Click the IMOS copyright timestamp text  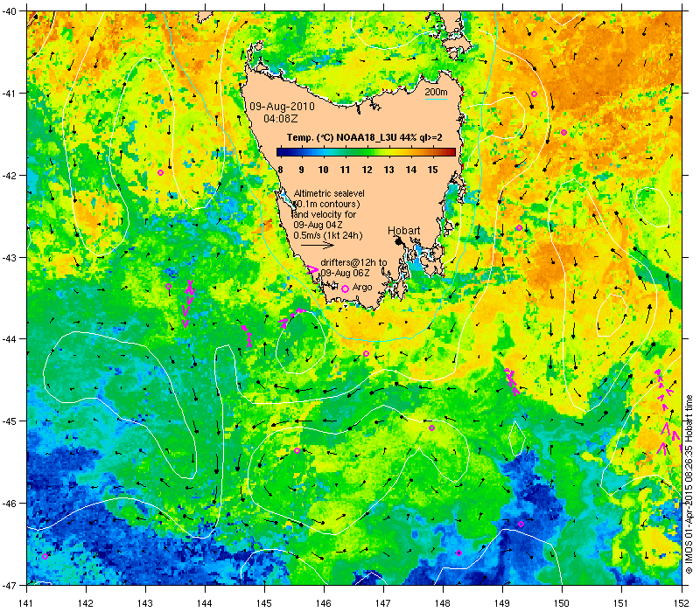point(689,484)
